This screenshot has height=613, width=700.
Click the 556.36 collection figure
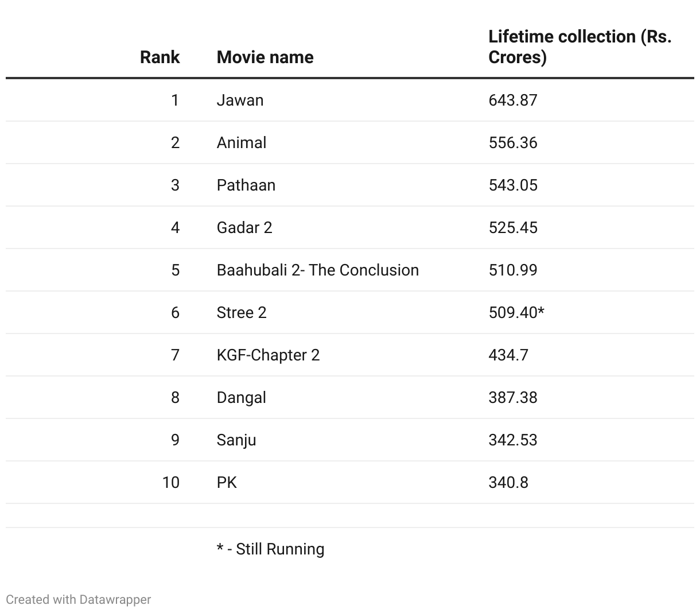[x=513, y=142]
